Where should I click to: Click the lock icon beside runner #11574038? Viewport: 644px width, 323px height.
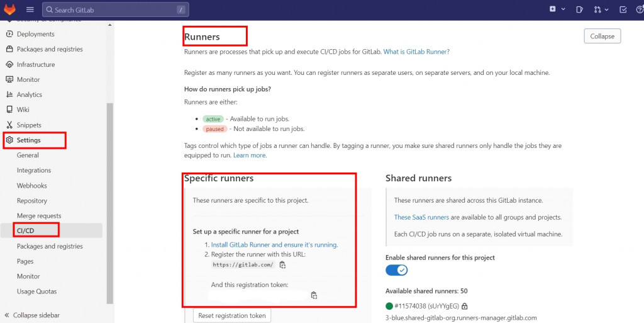pos(465,306)
